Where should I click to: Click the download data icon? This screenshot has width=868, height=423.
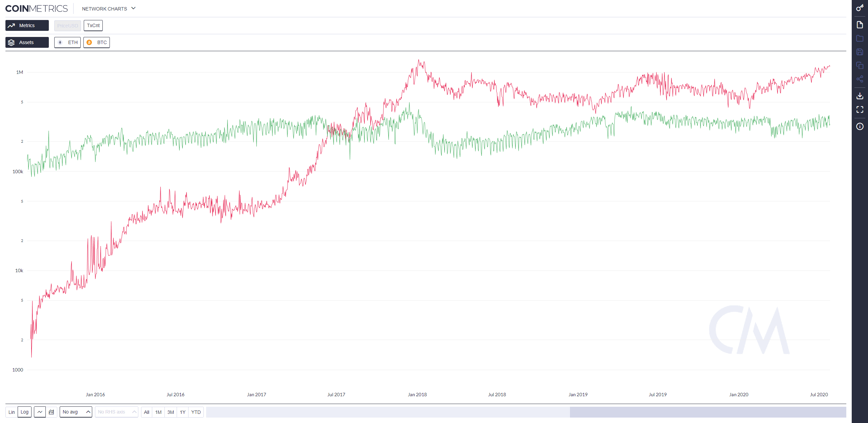[x=860, y=96]
